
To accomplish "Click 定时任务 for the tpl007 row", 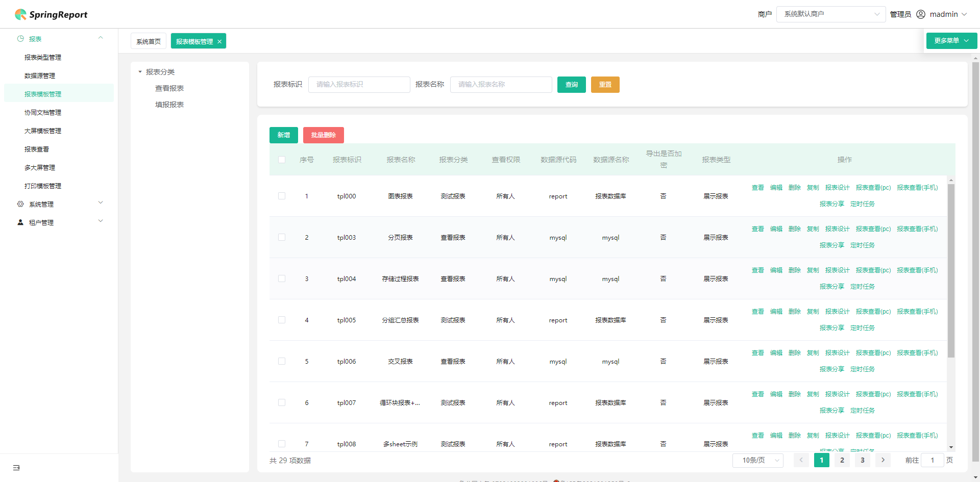I will (863, 411).
